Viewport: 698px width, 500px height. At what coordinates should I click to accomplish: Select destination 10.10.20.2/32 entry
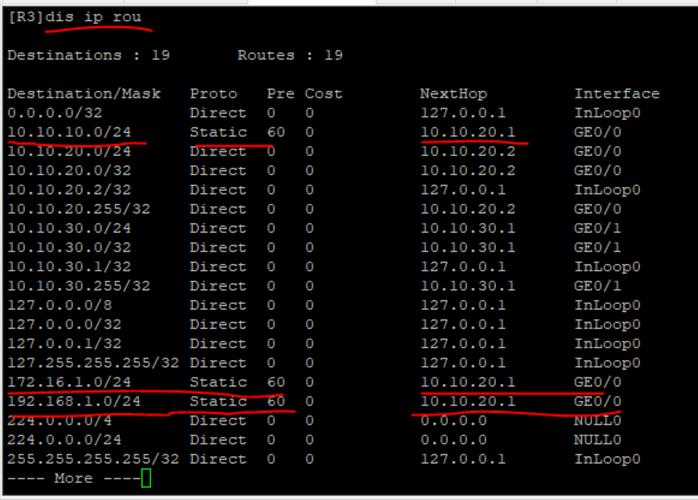click(x=69, y=190)
